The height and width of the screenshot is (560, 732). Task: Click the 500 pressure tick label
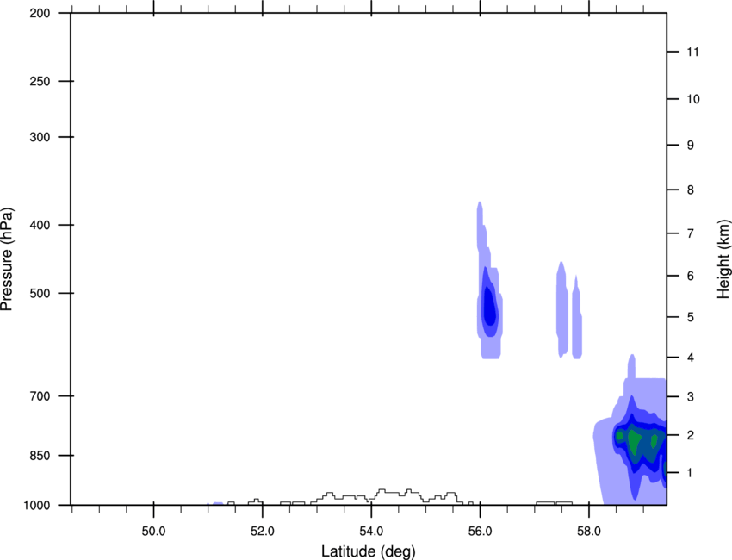40,293
